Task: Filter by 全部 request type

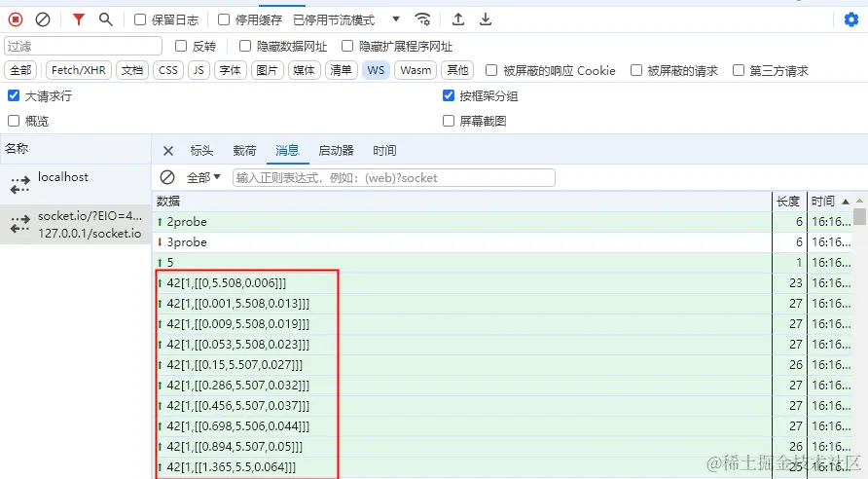Action: [x=20, y=70]
